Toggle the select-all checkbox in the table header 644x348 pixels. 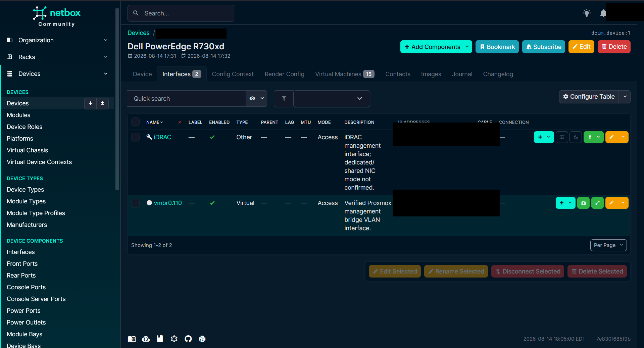(x=136, y=122)
